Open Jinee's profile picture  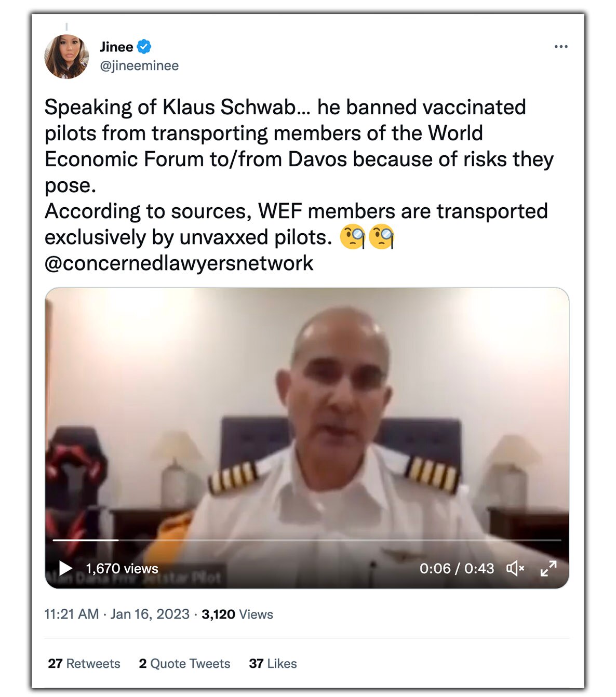click(66, 56)
